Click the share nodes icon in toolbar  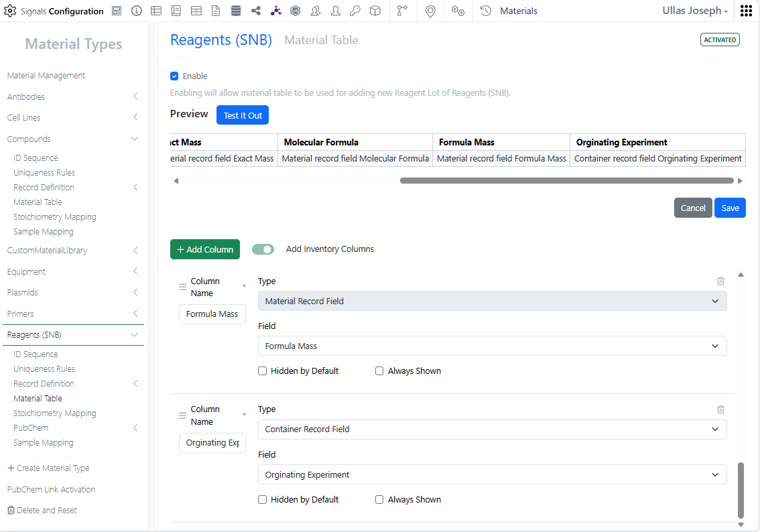(255, 11)
